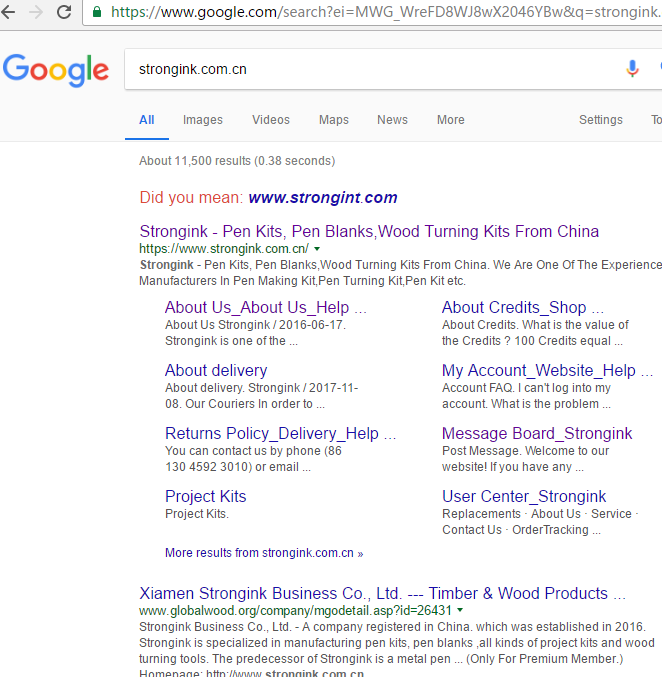Image resolution: width=662 pixels, height=677 pixels.
Task: Click More results from strongink.com.cn
Action: tap(264, 553)
